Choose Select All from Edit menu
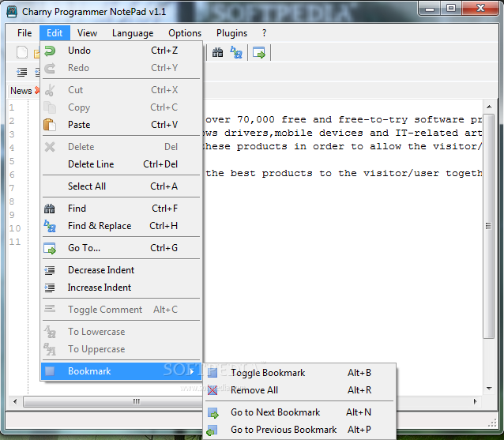This screenshot has width=504, height=440. coord(121,186)
